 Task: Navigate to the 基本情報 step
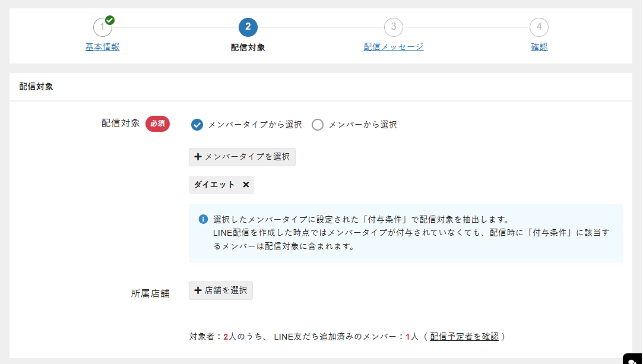[x=102, y=46]
